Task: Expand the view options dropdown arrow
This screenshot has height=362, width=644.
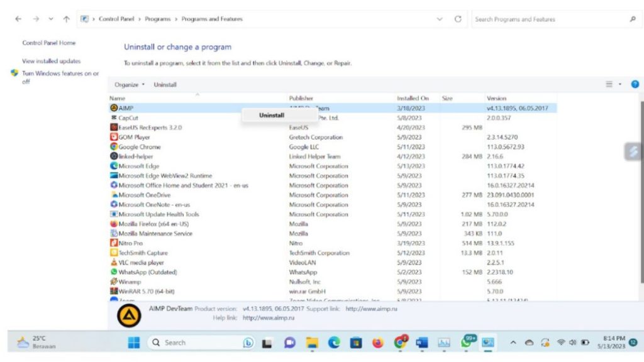Action: click(x=619, y=84)
